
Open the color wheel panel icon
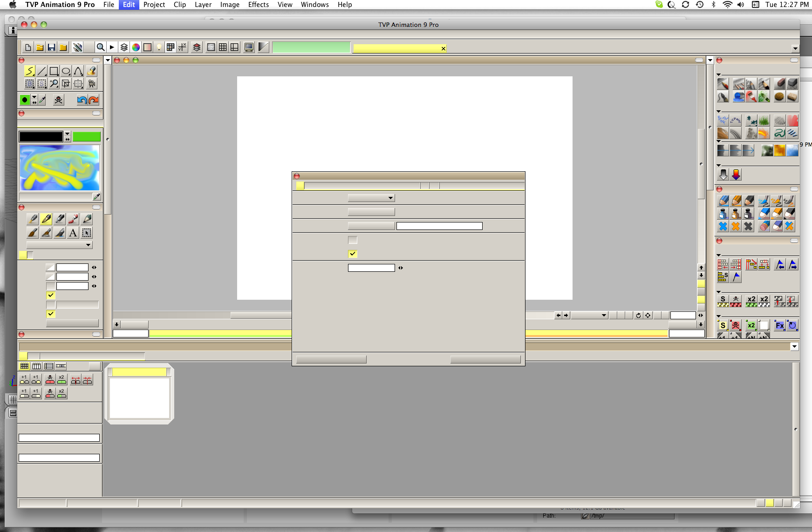(x=136, y=47)
